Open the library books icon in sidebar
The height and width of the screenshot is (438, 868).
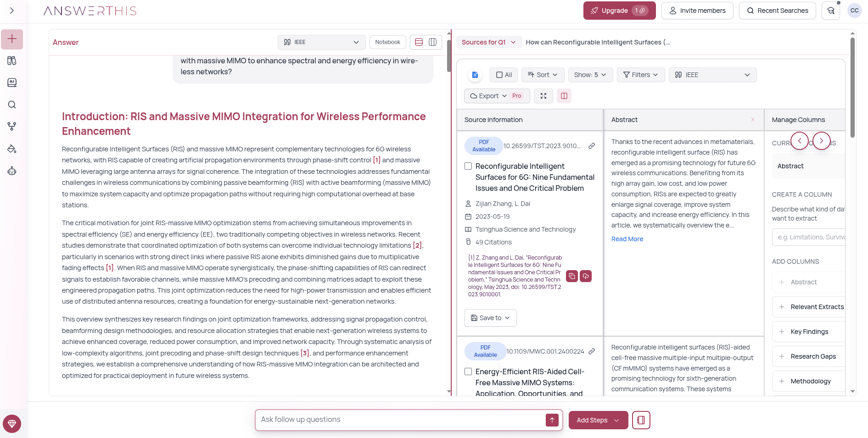tap(12, 61)
